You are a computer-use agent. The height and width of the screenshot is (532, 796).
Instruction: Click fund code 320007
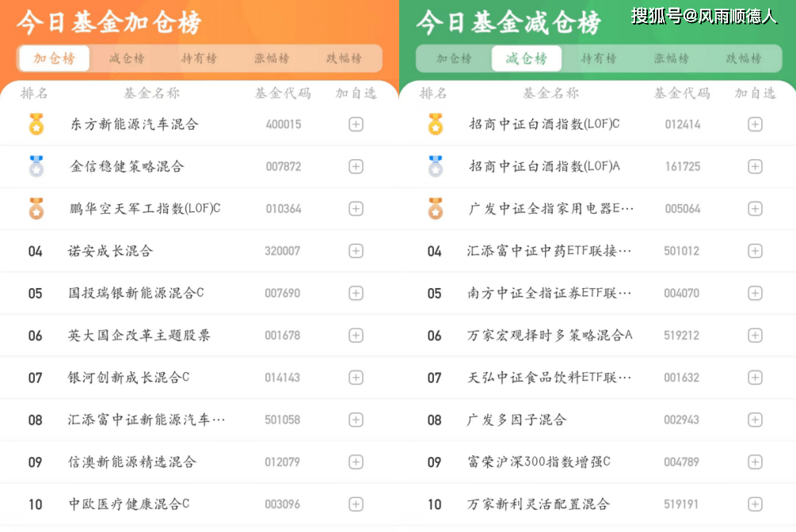tap(282, 251)
